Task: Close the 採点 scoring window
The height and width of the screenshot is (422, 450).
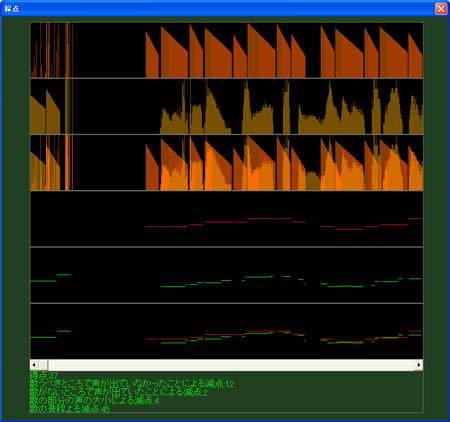Action: click(x=441, y=9)
